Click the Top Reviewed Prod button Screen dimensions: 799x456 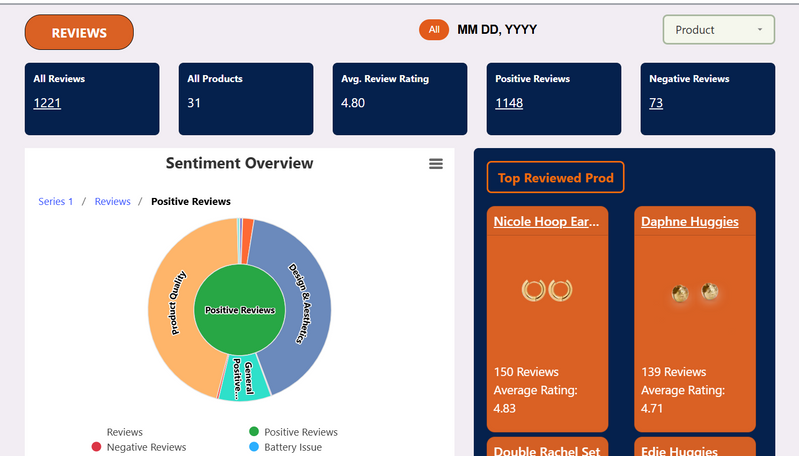(555, 178)
